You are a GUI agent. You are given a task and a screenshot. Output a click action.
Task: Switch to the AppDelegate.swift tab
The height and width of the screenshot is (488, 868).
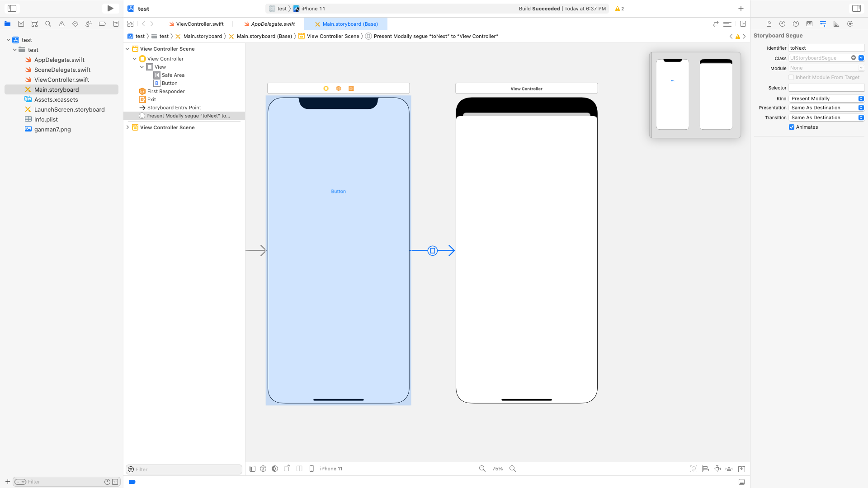(x=273, y=24)
